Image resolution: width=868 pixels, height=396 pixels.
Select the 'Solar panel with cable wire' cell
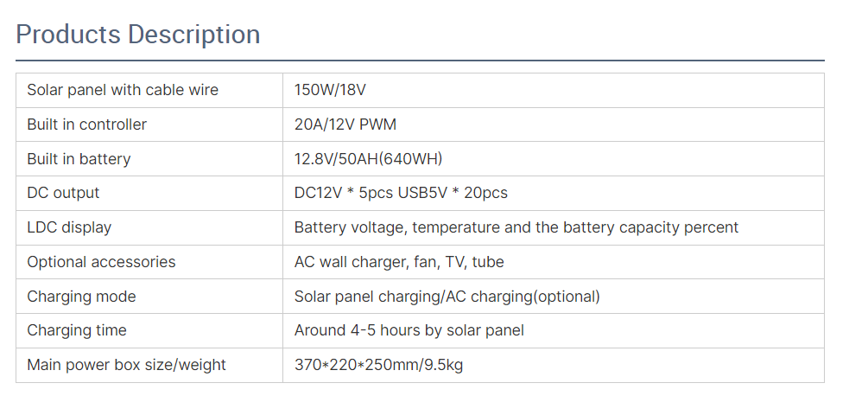tap(123, 90)
